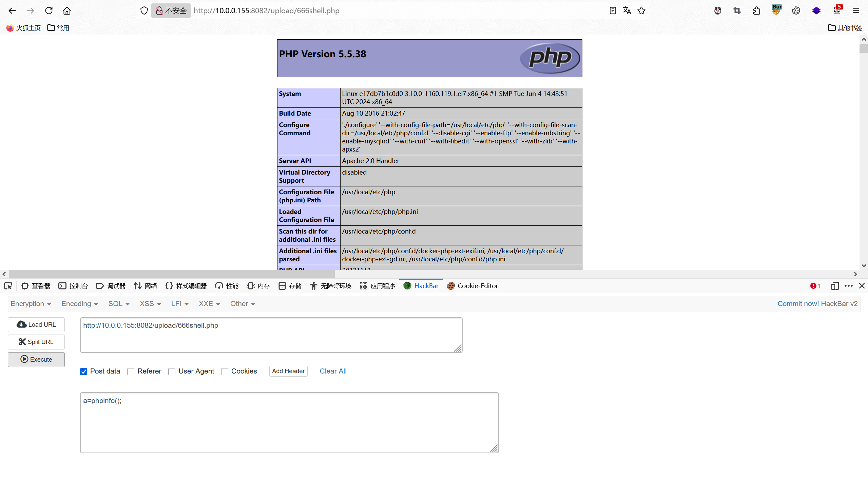The height and width of the screenshot is (502, 868).
Task: Click the browser reload page icon
Action: click(x=49, y=11)
